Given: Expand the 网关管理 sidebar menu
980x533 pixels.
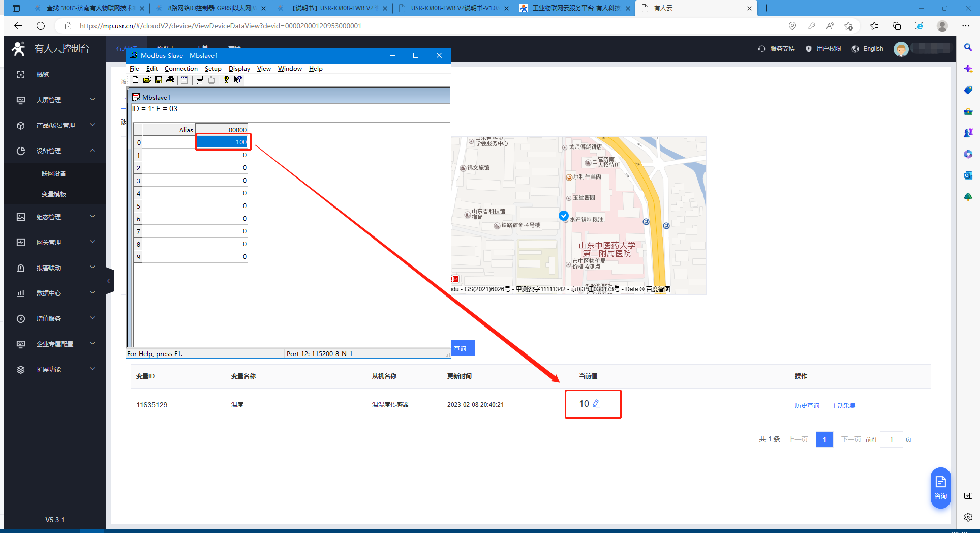Looking at the screenshot, I should 55,243.
